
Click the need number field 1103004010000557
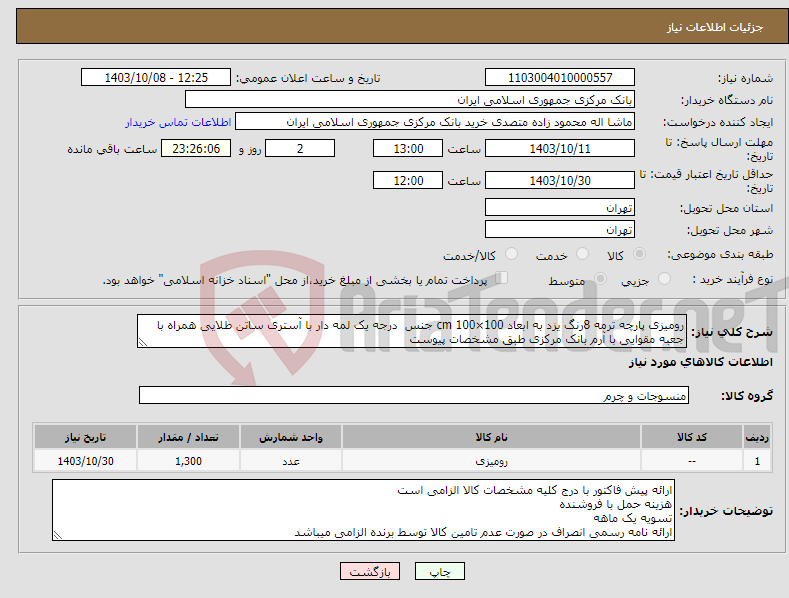[560, 78]
